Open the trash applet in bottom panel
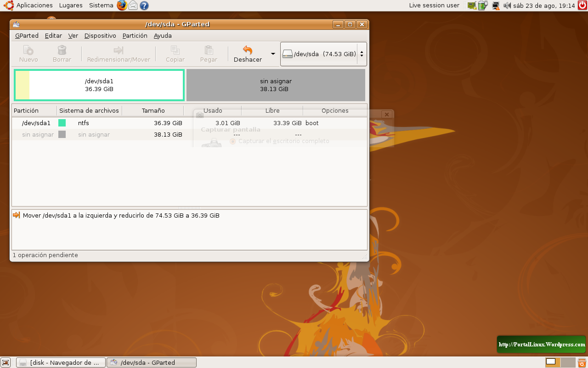The width and height of the screenshot is (588, 368). [582, 362]
